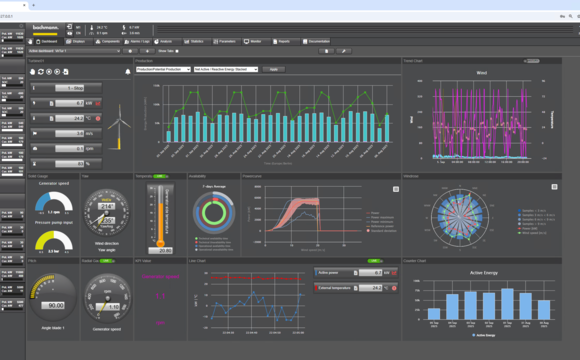Open the alarm bell in Turbine01 panel
Viewport: 580px width, 360px height.
(x=128, y=72)
